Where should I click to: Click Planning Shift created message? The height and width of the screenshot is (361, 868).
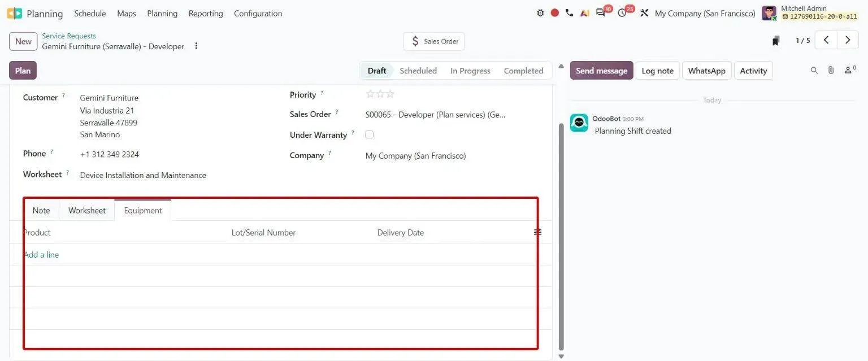633,131
